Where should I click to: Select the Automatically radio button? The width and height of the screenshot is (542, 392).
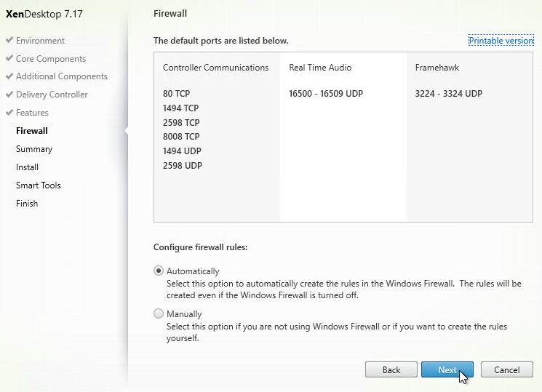click(159, 271)
